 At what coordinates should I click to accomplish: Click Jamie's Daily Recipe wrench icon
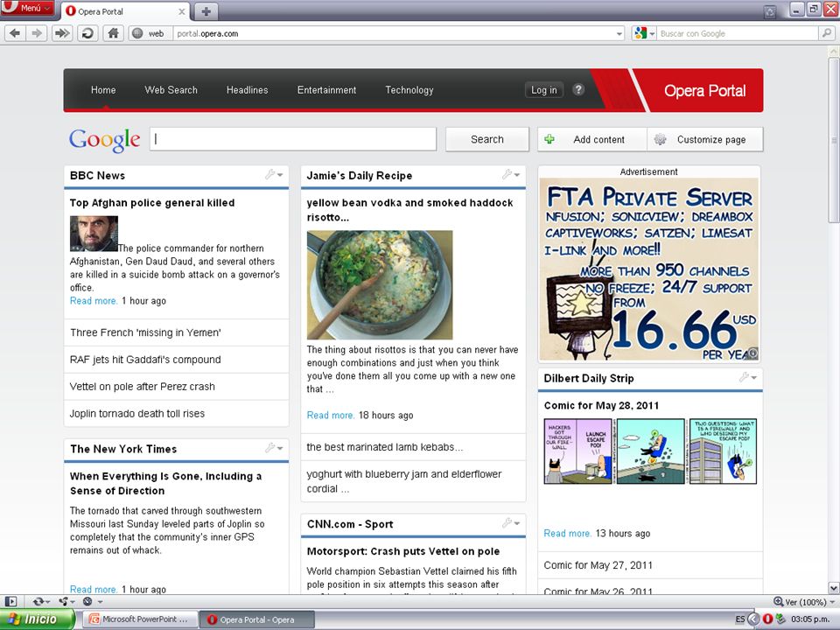pyautogui.click(x=507, y=174)
